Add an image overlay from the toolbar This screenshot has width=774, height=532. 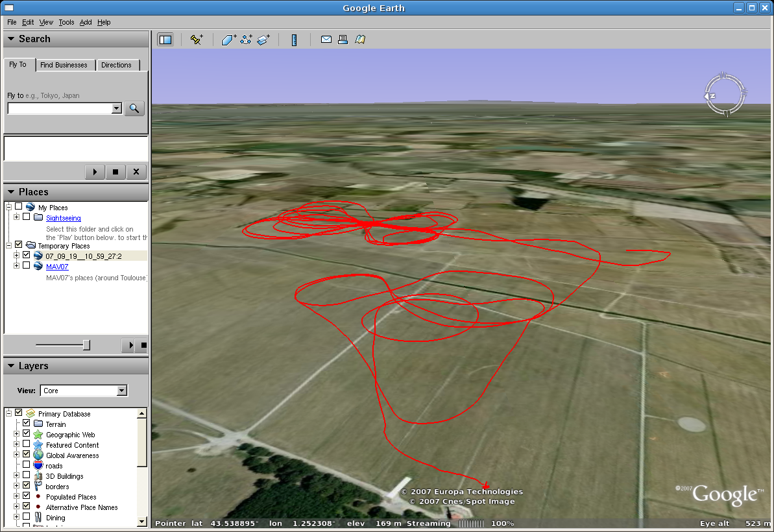263,40
